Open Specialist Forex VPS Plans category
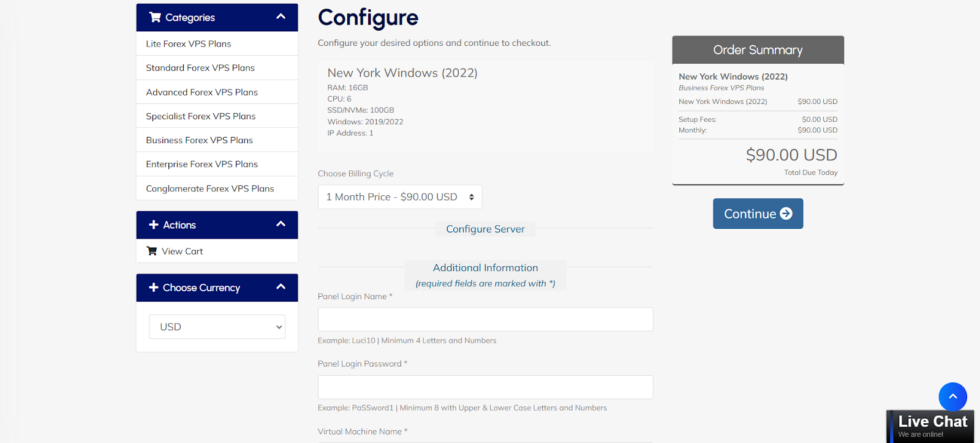The image size is (980, 443). point(217,116)
